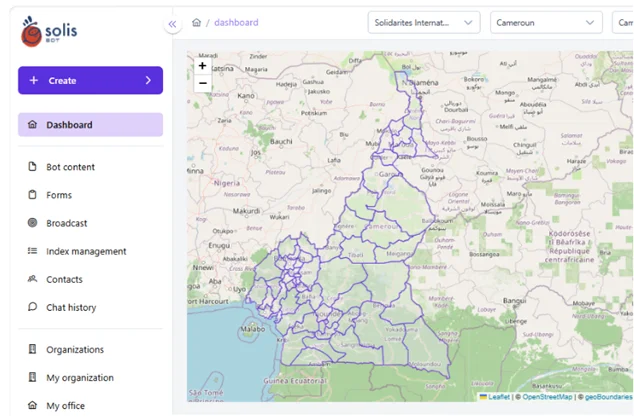Click the Garoua region on map
The image size is (634, 417).
[389, 174]
